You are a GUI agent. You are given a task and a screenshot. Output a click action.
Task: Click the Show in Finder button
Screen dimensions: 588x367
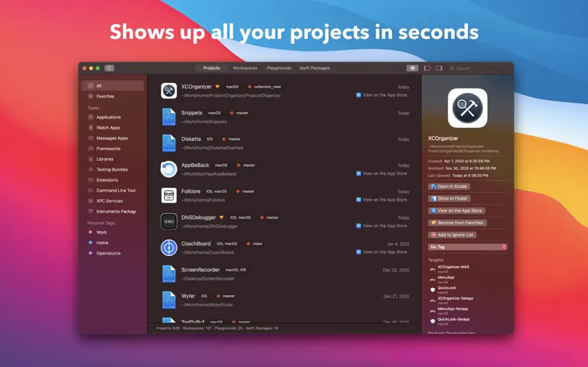449,199
